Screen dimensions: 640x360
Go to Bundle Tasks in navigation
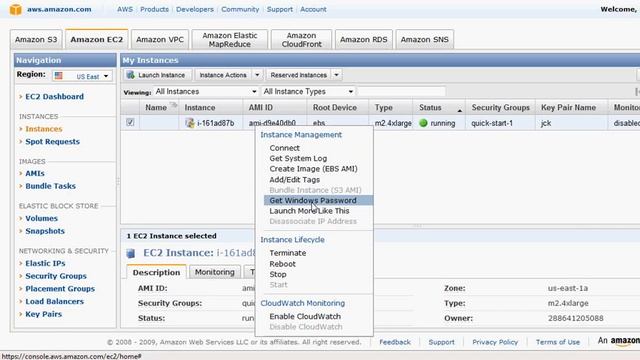50,186
